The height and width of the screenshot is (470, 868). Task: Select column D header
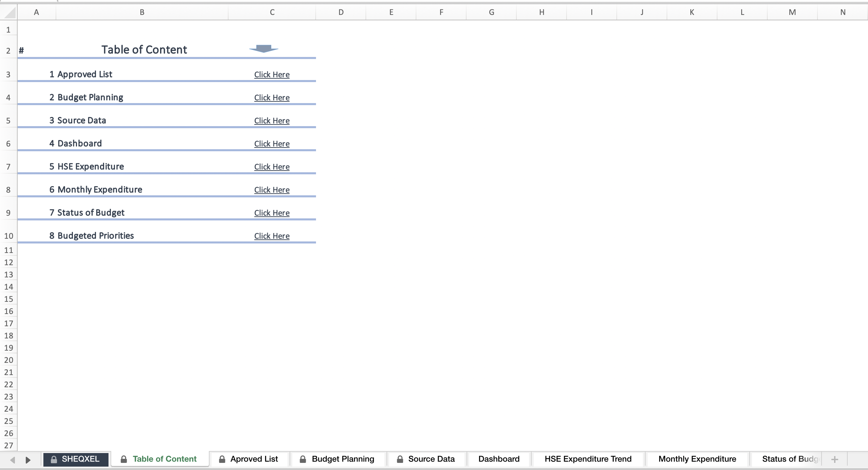341,13
